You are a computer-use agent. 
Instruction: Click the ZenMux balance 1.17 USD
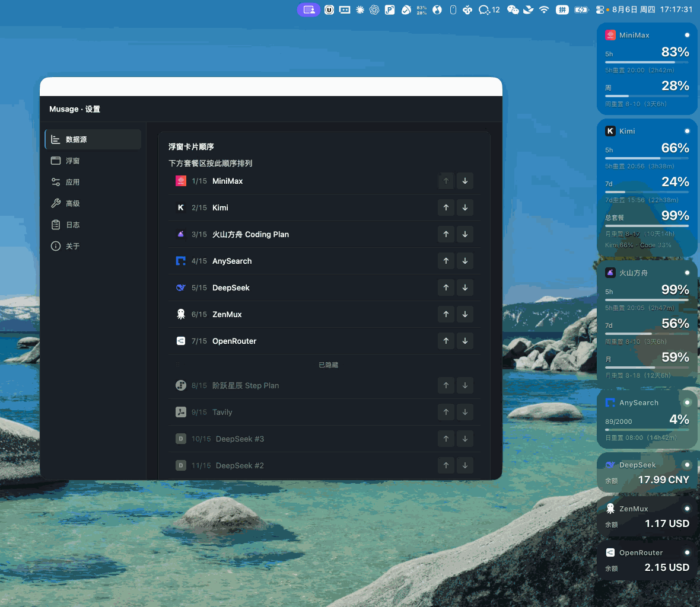pyautogui.click(x=667, y=523)
